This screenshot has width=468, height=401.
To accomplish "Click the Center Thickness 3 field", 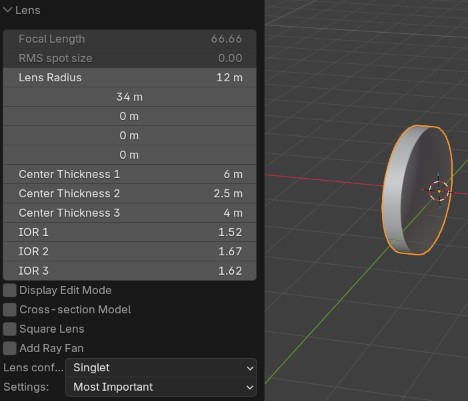I will [x=130, y=213].
